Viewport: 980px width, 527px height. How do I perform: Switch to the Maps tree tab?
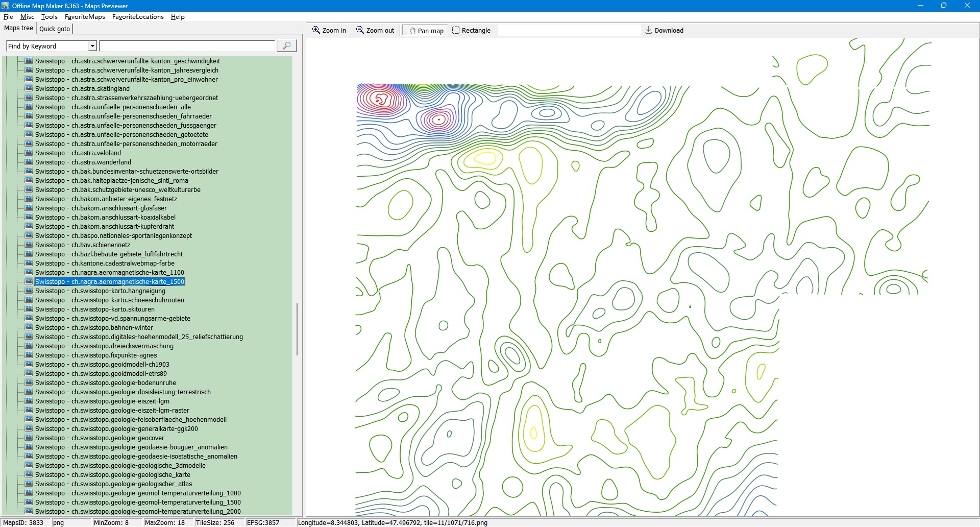18,29
